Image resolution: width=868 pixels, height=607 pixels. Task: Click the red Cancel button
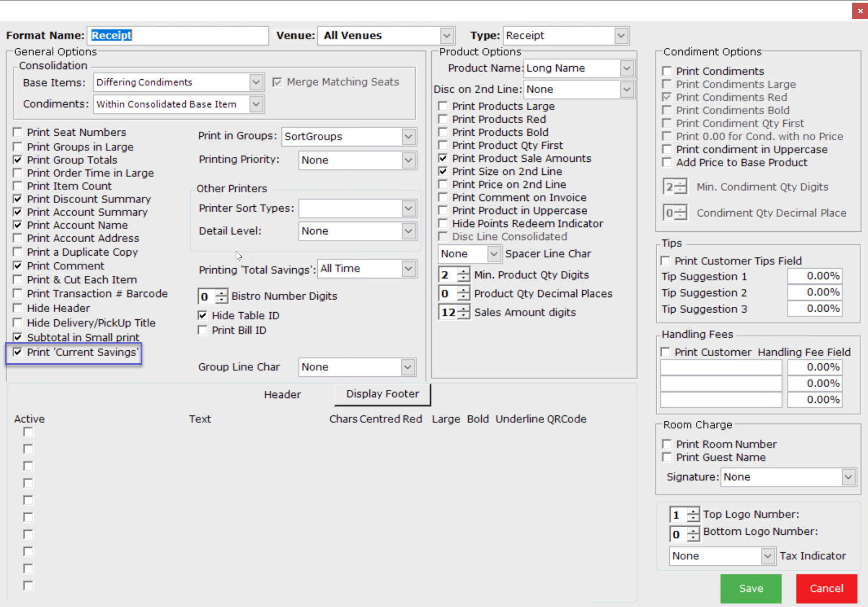coord(826,589)
